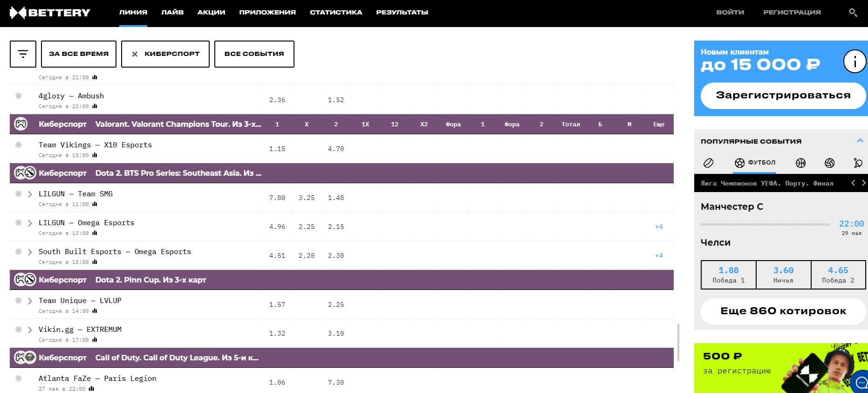Favorite the Team Vikings – X10 Esports match
Screen dimensions: 868x393
(x=19, y=145)
